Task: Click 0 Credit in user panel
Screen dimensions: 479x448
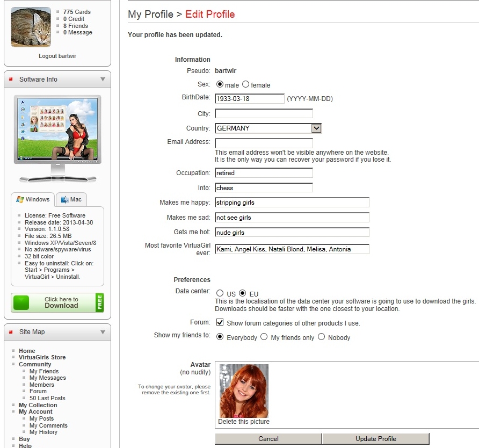Action: (x=74, y=19)
